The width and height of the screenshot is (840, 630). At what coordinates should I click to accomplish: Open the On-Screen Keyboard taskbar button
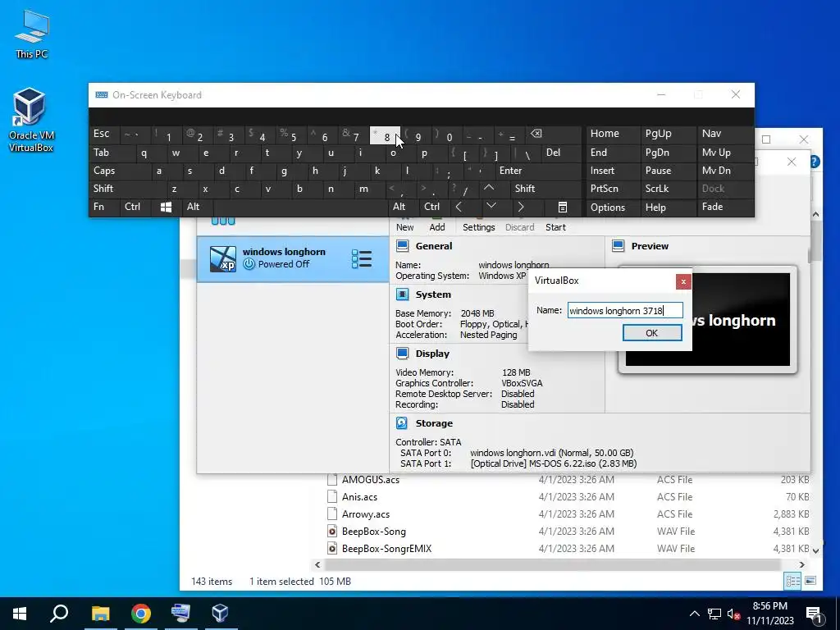tap(180, 614)
